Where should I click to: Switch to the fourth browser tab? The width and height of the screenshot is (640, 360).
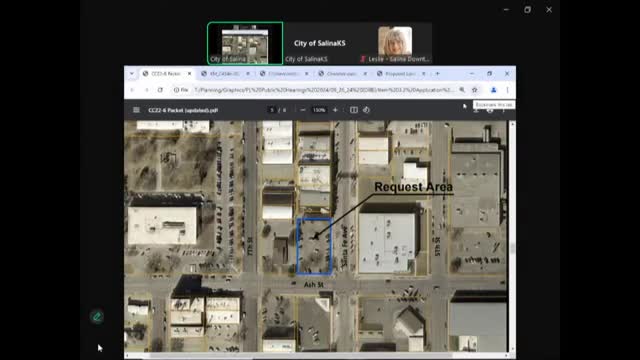click(341, 74)
